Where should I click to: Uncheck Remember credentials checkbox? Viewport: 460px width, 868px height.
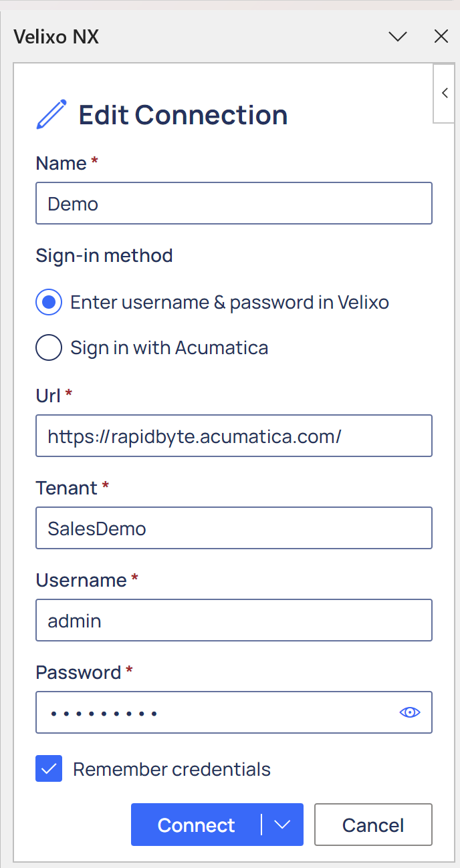coord(49,769)
